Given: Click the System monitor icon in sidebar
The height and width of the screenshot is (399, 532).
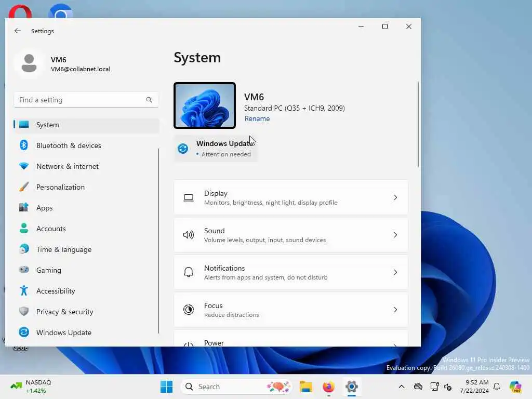Looking at the screenshot, I should pyautogui.click(x=24, y=125).
